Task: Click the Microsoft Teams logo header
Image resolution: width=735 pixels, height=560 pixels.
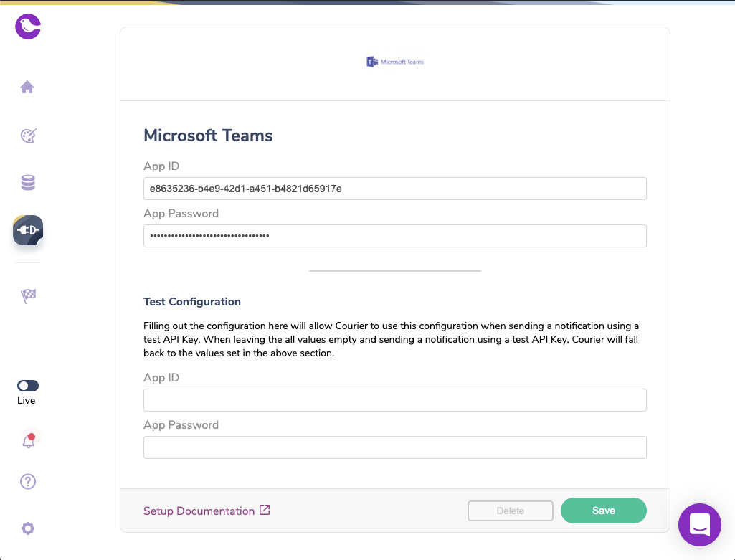Action: (394, 62)
